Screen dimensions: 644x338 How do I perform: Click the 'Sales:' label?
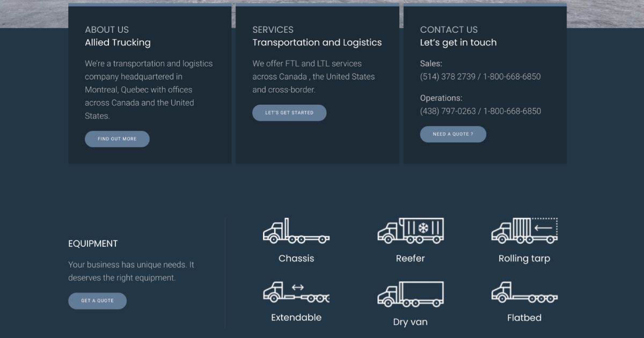(x=431, y=63)
